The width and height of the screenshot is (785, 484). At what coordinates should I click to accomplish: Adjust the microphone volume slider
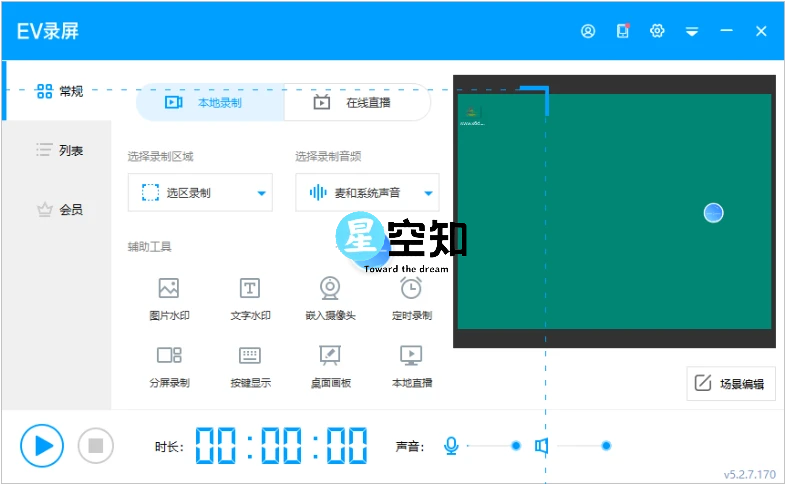(x=494, y=445)
